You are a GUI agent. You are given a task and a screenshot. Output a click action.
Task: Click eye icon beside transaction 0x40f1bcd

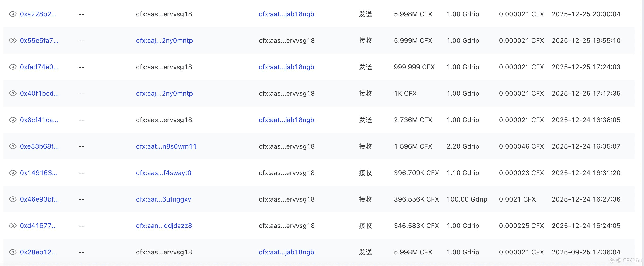13,94
